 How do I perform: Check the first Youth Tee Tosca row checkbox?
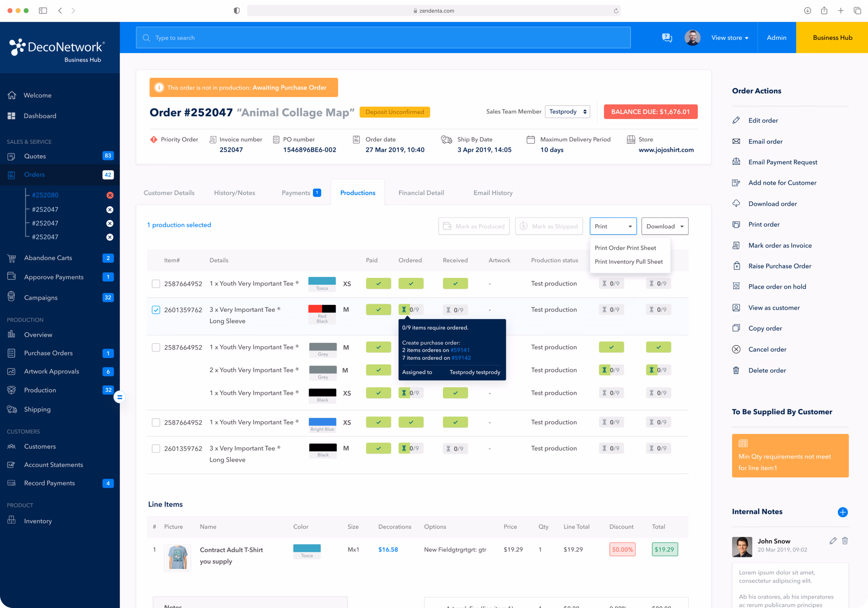click(156, 284)
